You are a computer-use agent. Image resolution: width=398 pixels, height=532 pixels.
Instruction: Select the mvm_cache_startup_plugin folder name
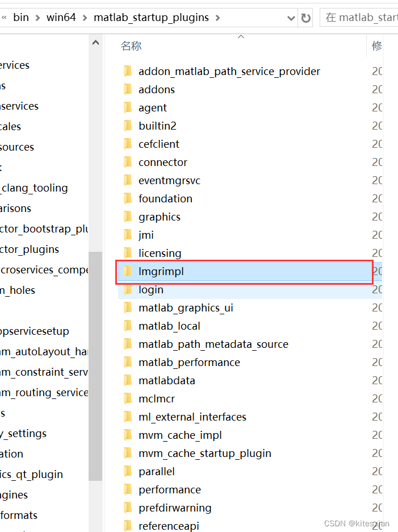(205, 454)
